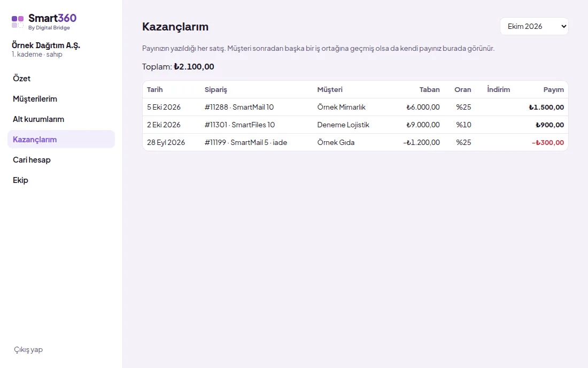The image size is (588, 368).
Task: Navigate to Ekip in the sidebar
Action: tap(61, 180)
